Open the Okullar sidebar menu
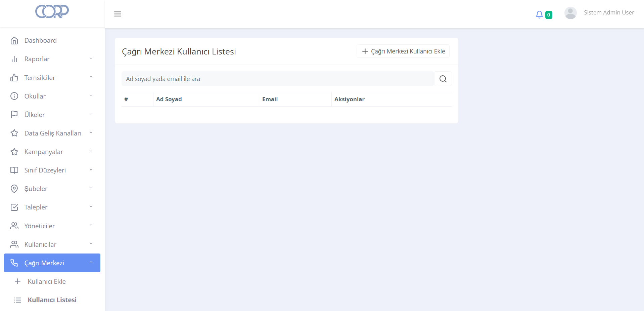This screenshot has width=644, height=311. [x=35, y=96]
